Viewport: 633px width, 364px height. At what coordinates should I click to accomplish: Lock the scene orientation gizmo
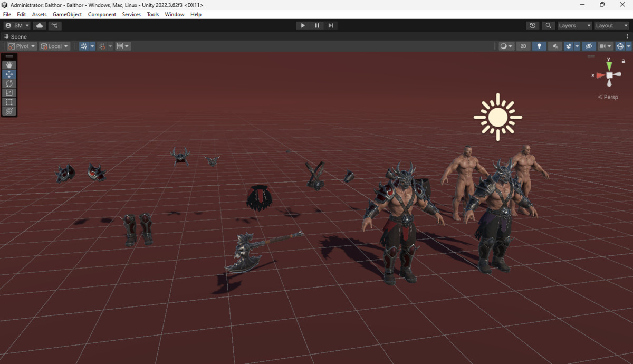[624, 61]
